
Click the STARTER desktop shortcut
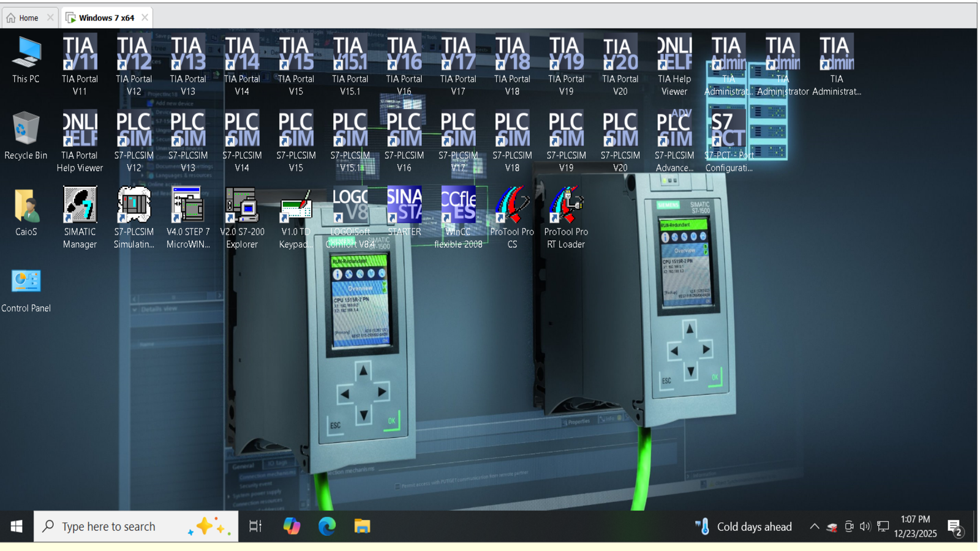(x=404, y=206)
